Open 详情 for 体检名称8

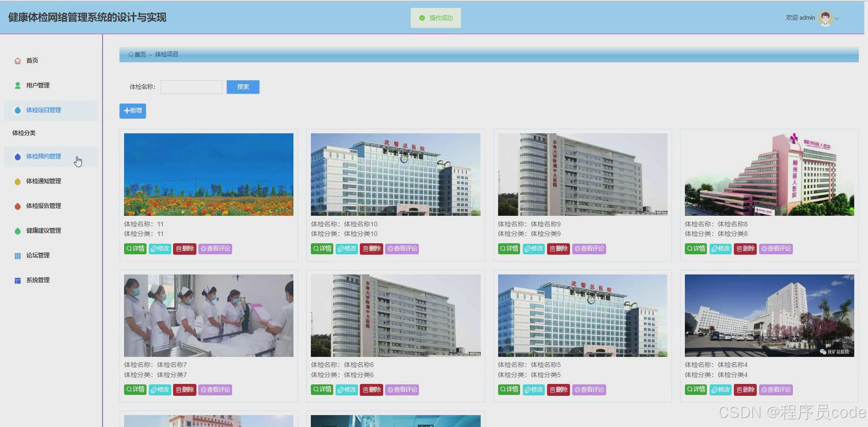pyautogui.click(x=696, y=249)
